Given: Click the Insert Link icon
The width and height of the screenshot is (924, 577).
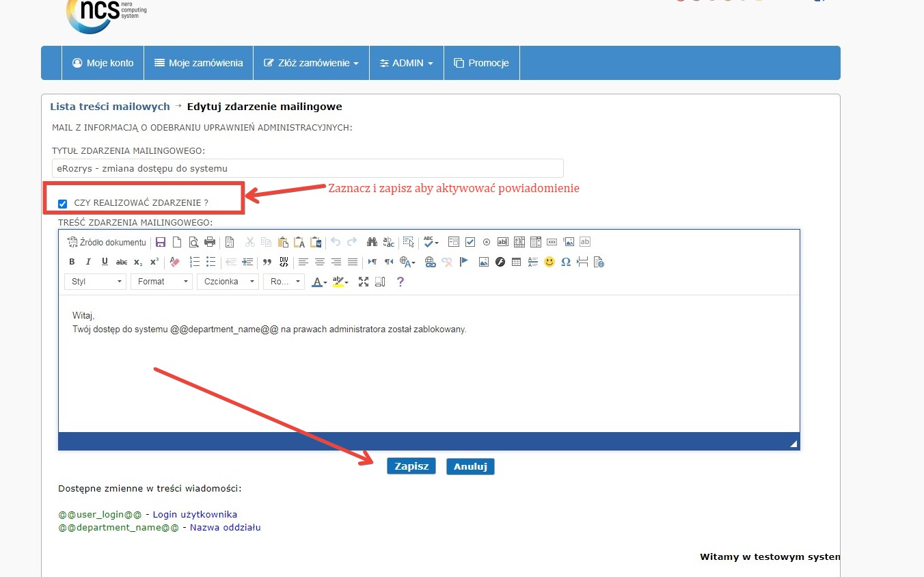Looking at the screenshot, I should pyautogui.click(x=430, y=262).
